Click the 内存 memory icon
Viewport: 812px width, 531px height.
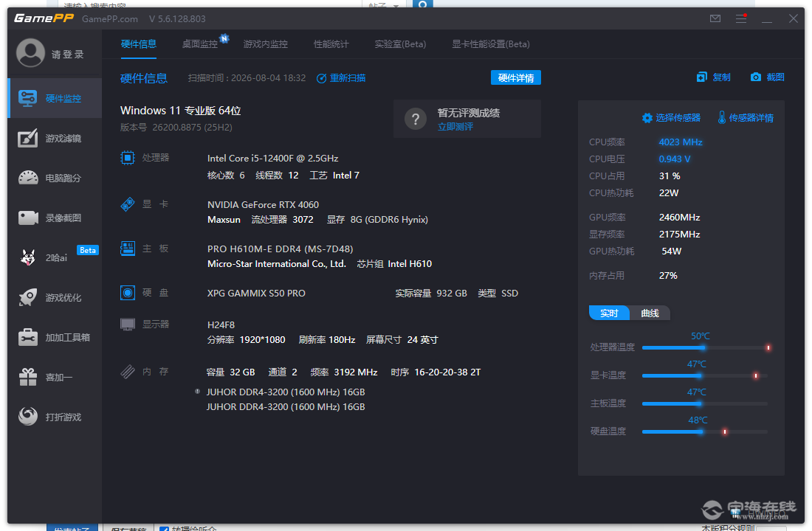coord(128,372)
